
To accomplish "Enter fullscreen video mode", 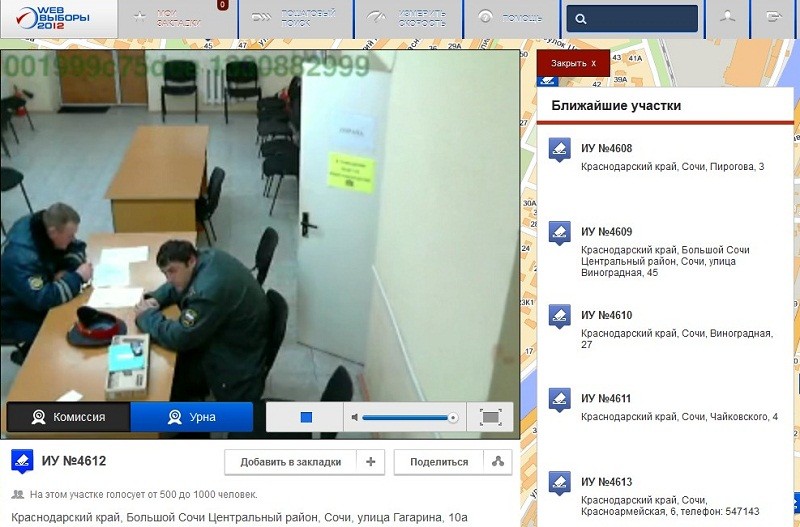I will (x=490, y=417).
